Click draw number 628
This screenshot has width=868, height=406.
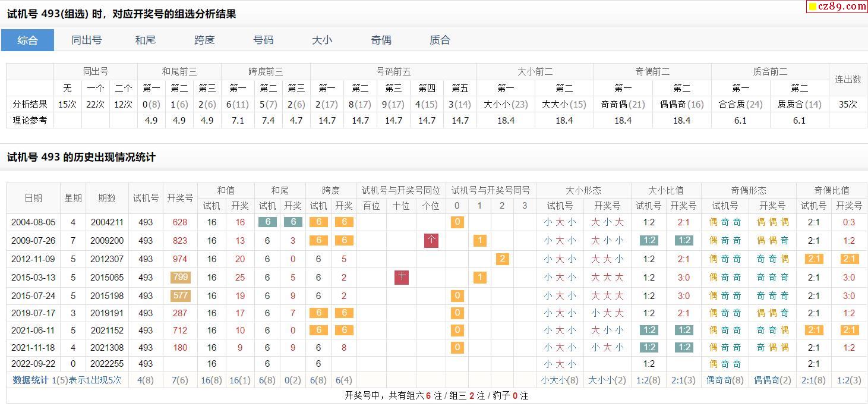pyautogui.click(x=179, y=222)
